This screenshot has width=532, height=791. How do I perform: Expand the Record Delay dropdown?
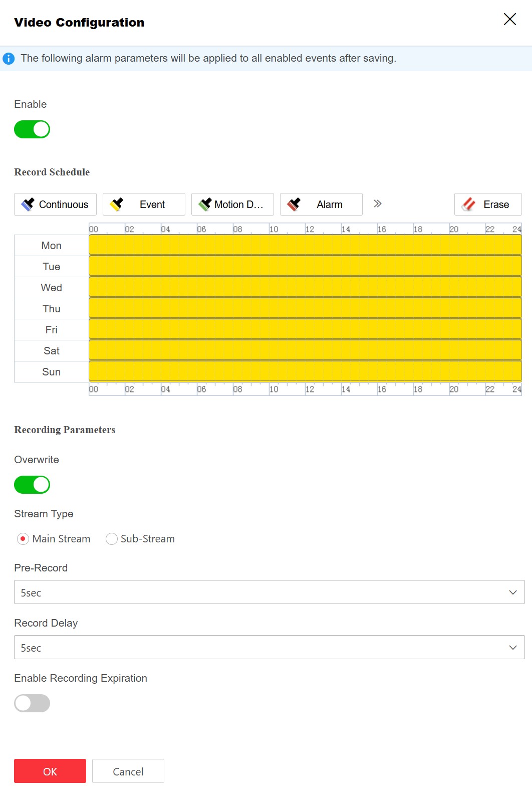coord(269,648)
